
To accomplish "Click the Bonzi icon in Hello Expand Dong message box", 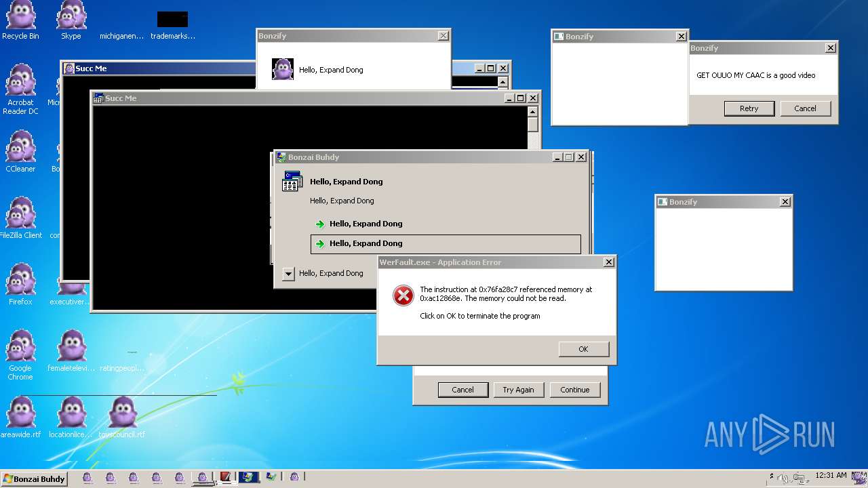I will coord(283,69).
